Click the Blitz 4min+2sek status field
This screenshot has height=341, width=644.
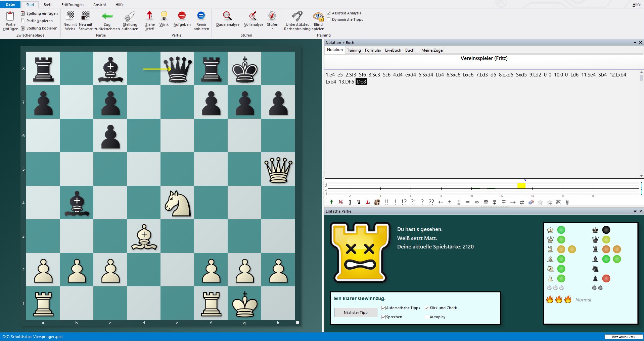click(624, 337)
